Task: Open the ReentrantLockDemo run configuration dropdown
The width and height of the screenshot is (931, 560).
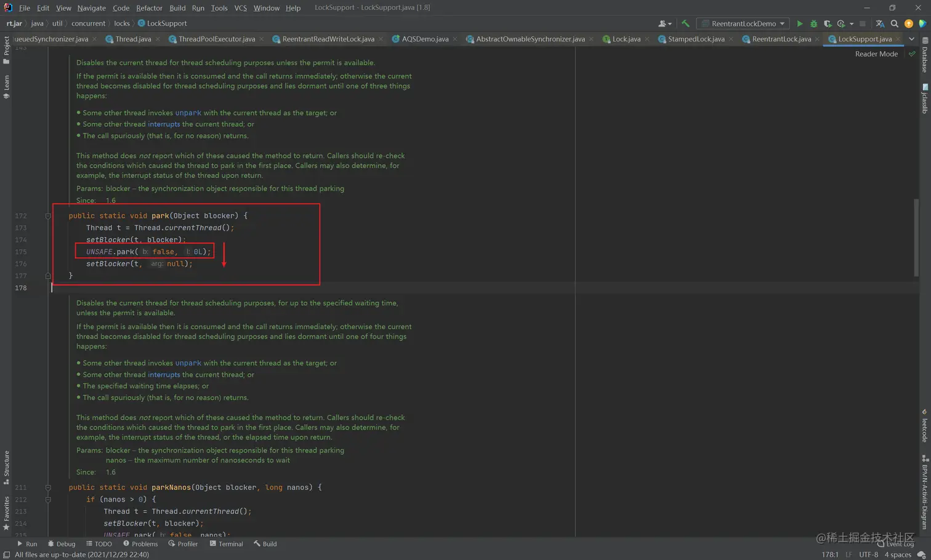Action: pos(743,23)
